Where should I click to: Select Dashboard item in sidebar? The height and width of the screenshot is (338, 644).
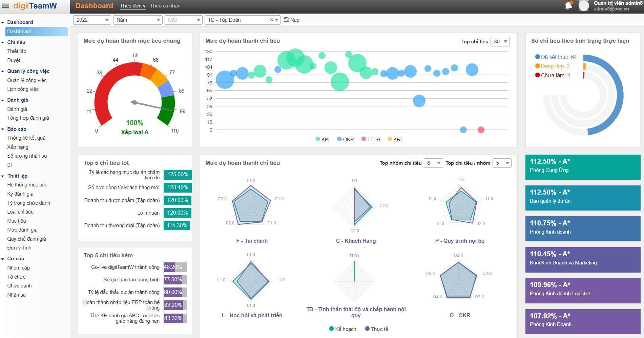click(37, 32)
